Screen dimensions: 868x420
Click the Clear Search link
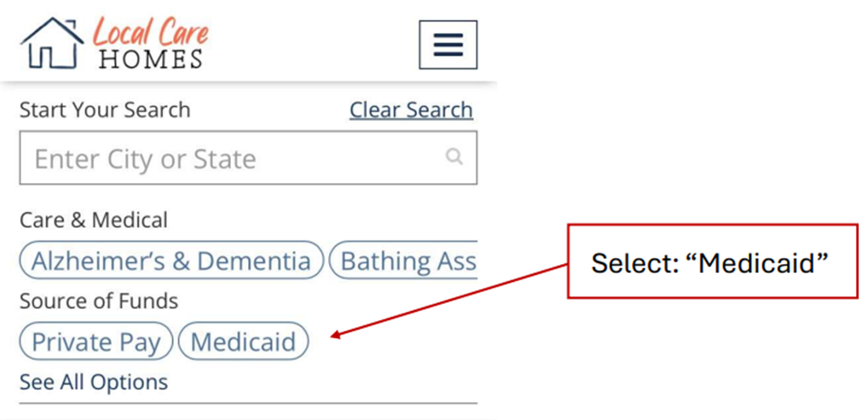pyautogui.click(x=411, y=110)
